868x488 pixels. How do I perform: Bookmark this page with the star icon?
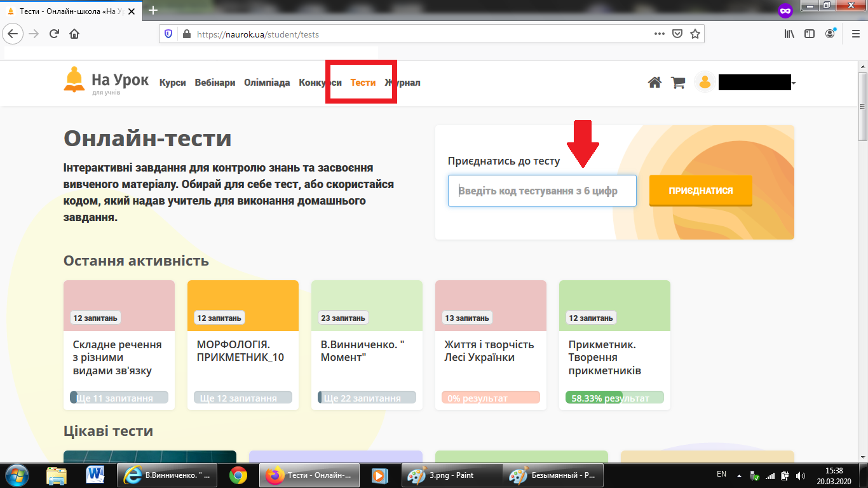point(695,34)
